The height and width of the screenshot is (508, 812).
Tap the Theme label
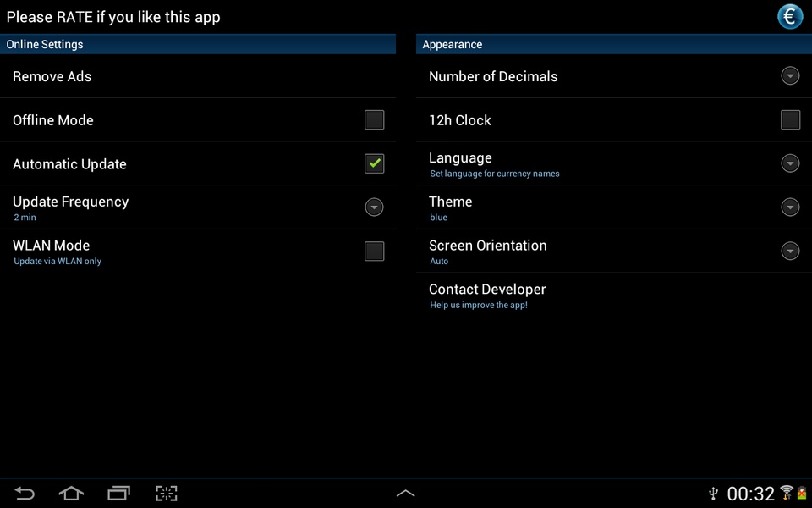click(451, 202)
